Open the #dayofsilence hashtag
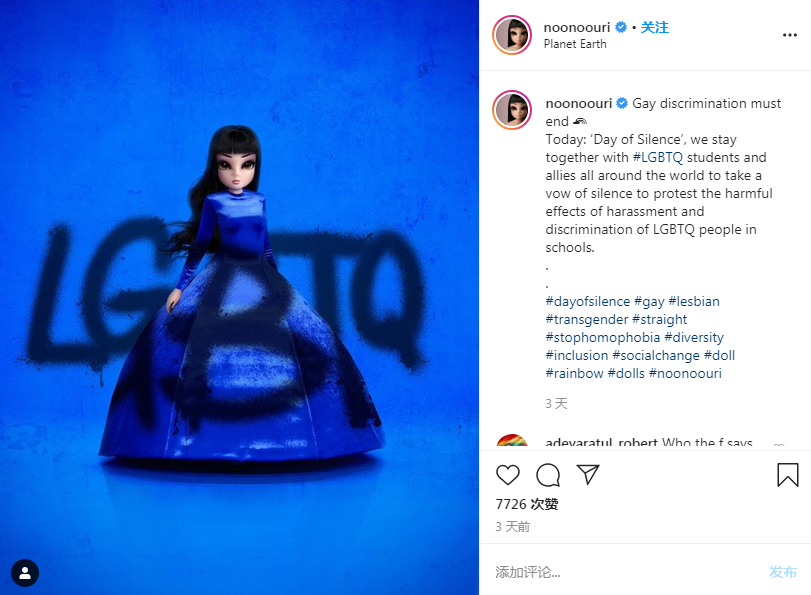 (588, 302)
